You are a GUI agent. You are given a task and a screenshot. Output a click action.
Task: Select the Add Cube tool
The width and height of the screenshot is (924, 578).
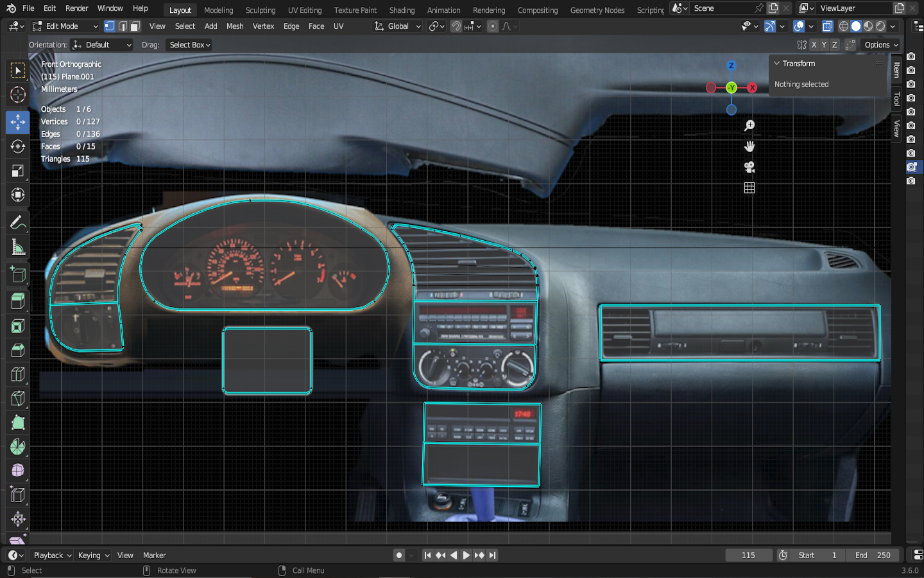pyautogui.click(x=18, y=275)
